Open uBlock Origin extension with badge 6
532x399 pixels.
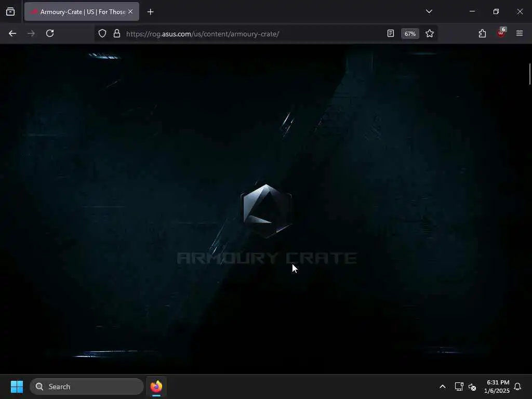coord(501,33)
